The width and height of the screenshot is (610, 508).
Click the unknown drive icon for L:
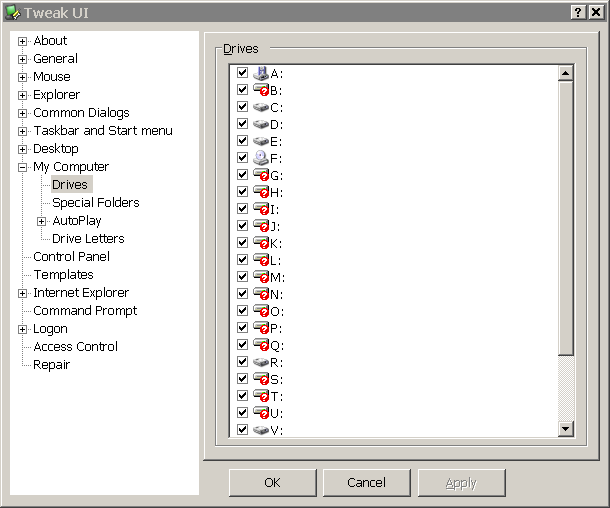click(261, 260)
